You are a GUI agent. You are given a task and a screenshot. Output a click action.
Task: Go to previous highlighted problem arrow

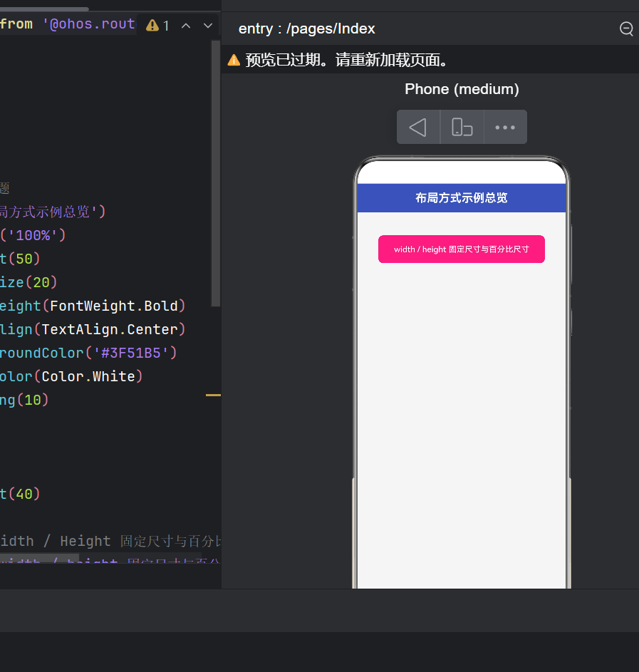click(186, 26)
